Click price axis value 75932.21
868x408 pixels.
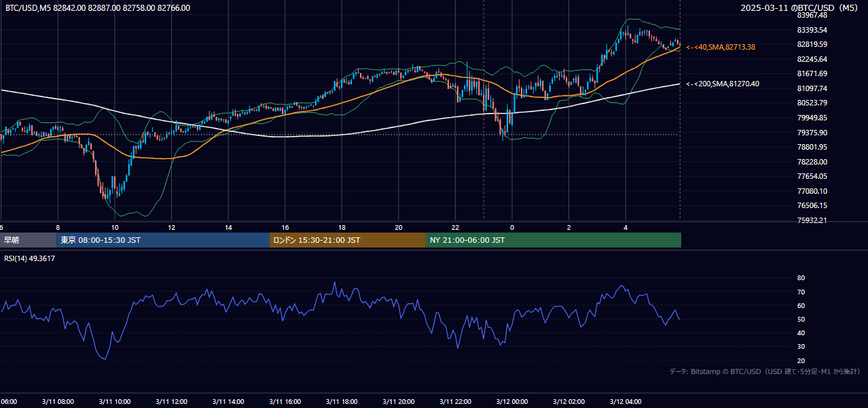[x=812, y=220]
